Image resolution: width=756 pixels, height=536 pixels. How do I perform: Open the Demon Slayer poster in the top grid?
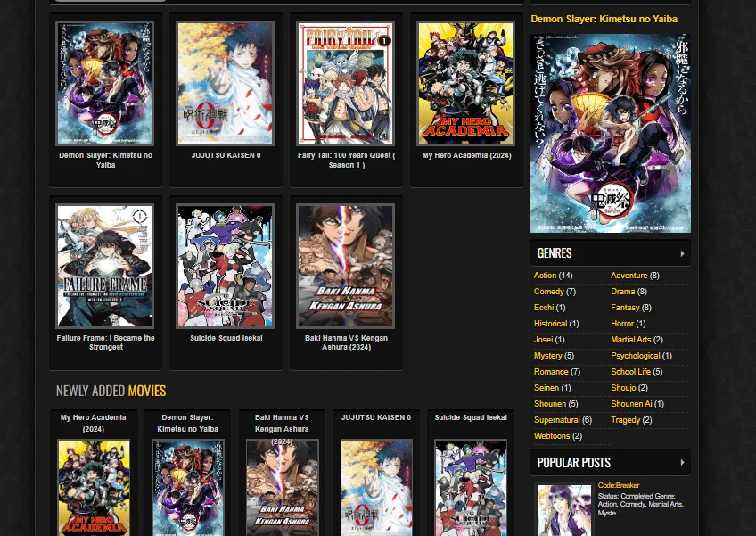tap(105, 83)
